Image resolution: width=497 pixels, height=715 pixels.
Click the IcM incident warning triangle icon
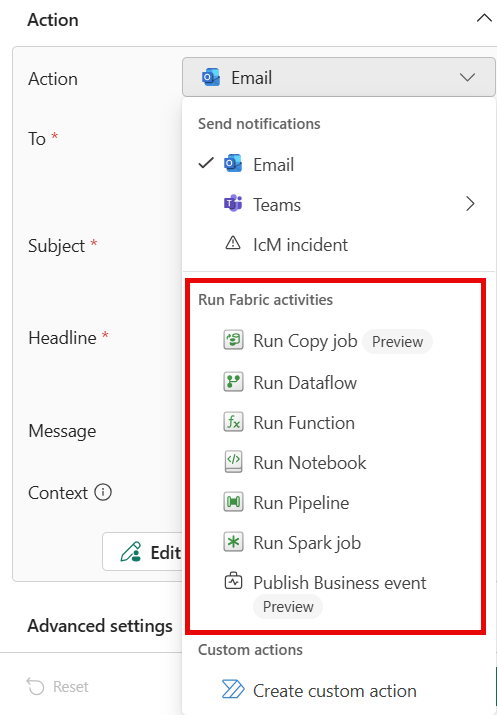tap(233, 244)
